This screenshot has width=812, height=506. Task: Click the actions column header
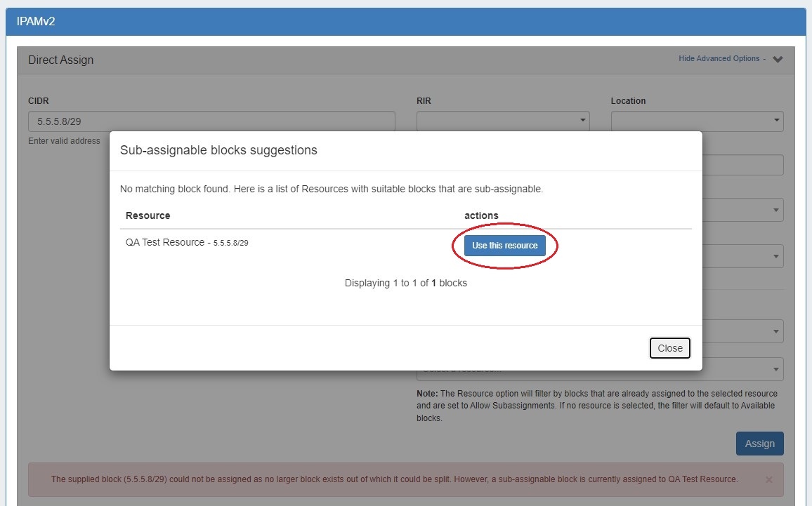click(x=481, y=215)
